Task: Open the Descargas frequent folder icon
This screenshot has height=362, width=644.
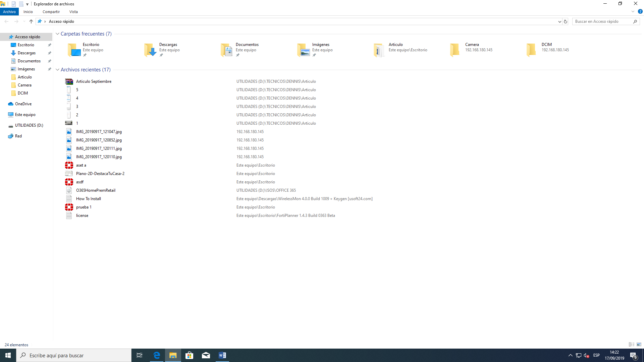Action: 151,50
